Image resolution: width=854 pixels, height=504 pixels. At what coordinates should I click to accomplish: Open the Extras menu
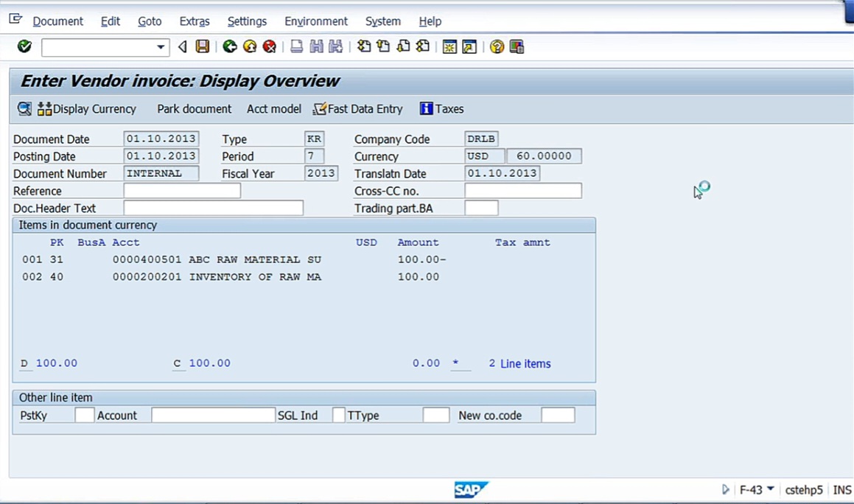coord(195,21)
